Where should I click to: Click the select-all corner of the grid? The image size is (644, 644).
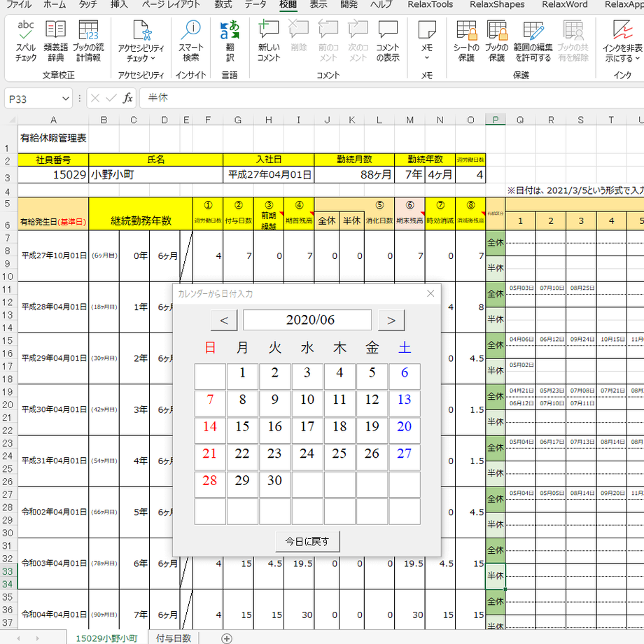12,120
